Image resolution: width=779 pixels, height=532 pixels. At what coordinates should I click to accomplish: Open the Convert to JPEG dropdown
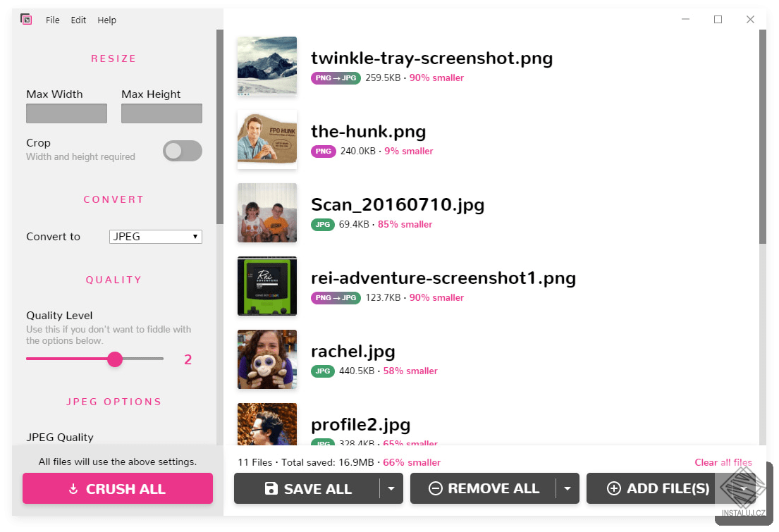tap(156, 237)
